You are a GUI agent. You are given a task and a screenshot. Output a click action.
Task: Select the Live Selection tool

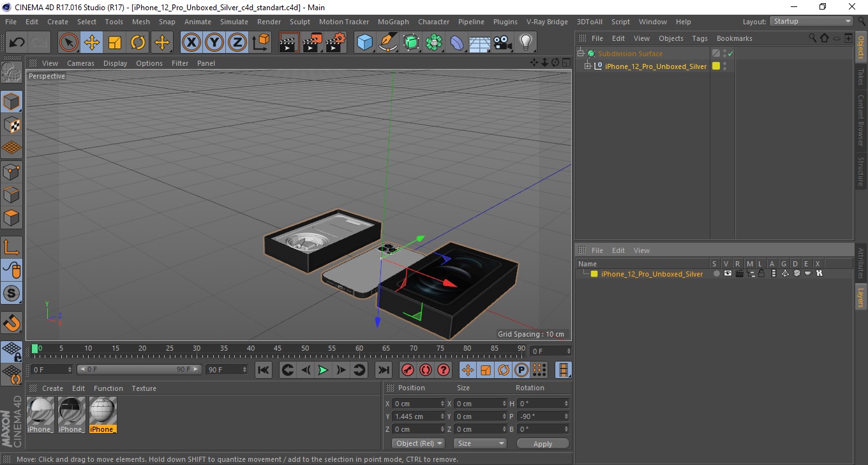[69, 43]
